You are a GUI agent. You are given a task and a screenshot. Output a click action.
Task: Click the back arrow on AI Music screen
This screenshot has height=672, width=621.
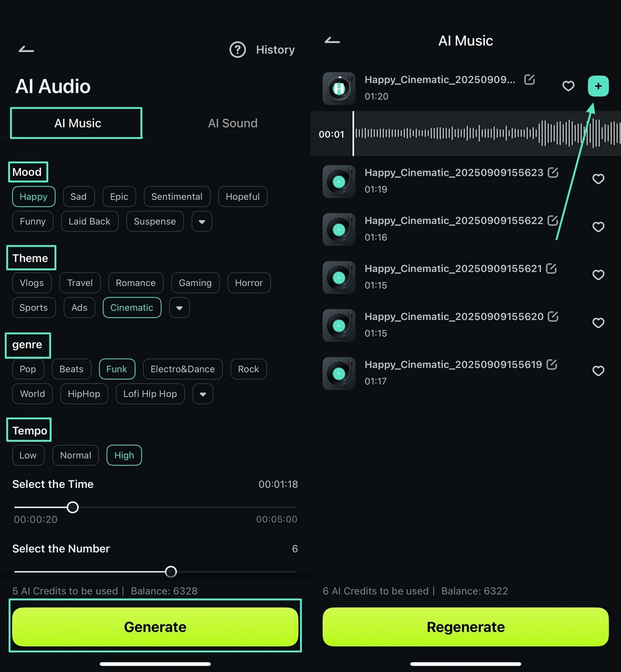pyautogui.click(x=332, y=41)
